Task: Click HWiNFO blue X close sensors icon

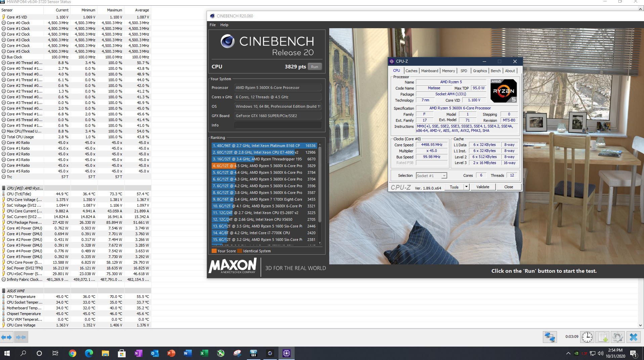Action: click(x=634, y=337)
